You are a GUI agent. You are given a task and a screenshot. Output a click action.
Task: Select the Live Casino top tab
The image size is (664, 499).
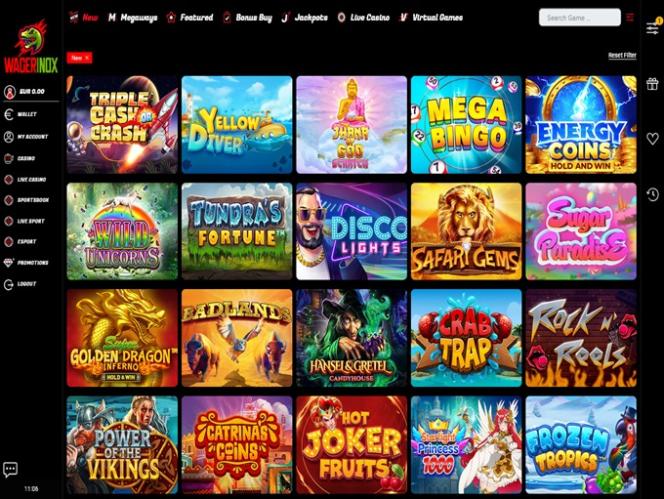pyautogui.click(x=364, y=18)
